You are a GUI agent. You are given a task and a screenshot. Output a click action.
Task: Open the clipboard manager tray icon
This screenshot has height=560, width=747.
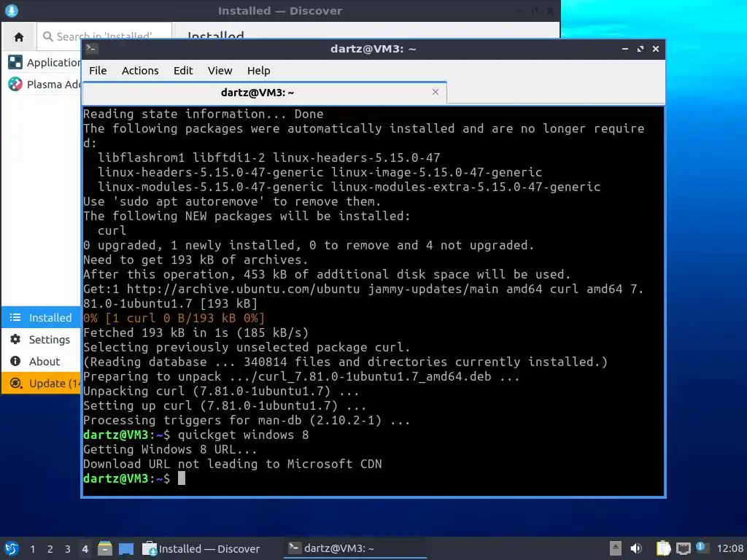[x=663, y=548]
